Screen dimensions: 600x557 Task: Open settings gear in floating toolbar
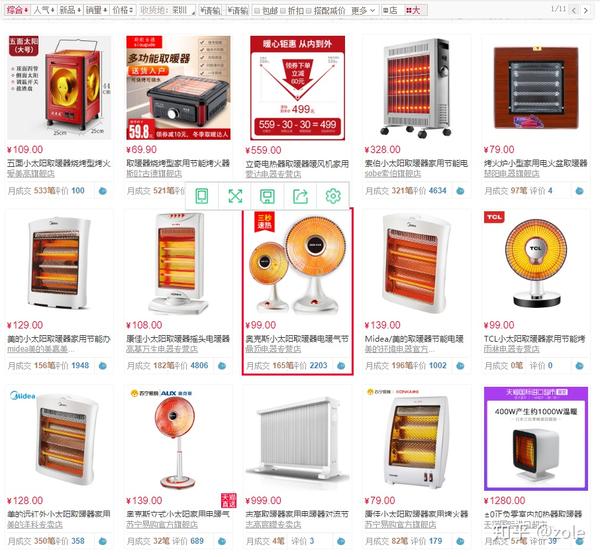click(333, 196)
